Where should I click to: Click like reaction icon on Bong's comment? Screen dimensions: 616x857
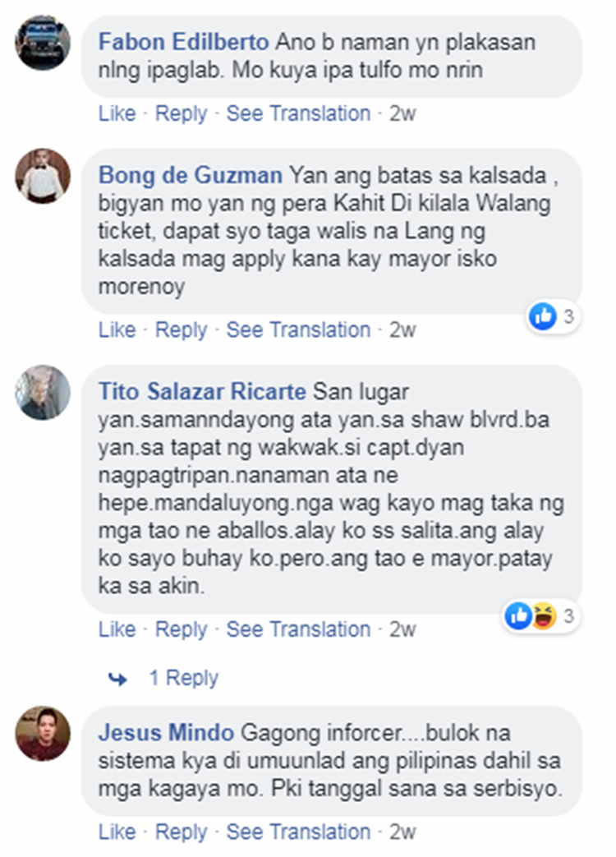click(x=542, y=317)
